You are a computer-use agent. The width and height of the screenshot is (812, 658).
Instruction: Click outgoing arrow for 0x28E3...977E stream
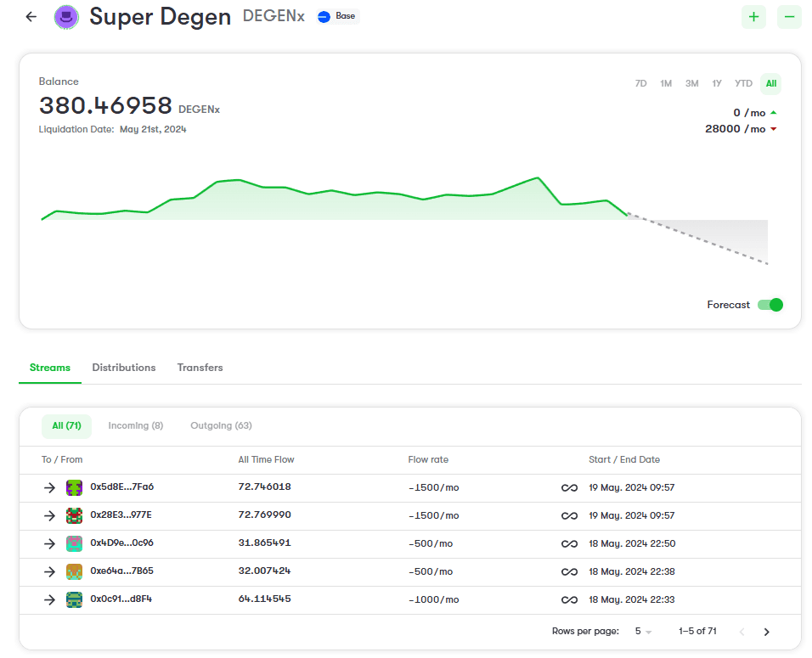pyautogui.click(x=49, y=515)
